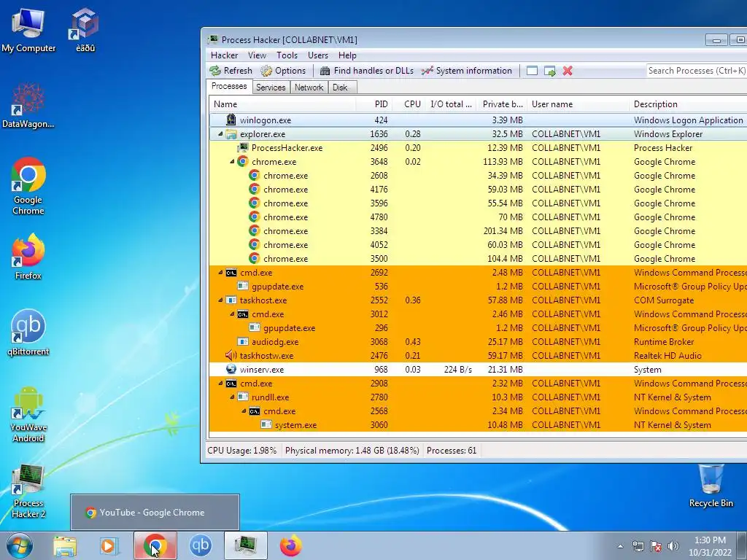Open the Hacker menu
The height and width of the screenshot is (560, 747).
225,55
